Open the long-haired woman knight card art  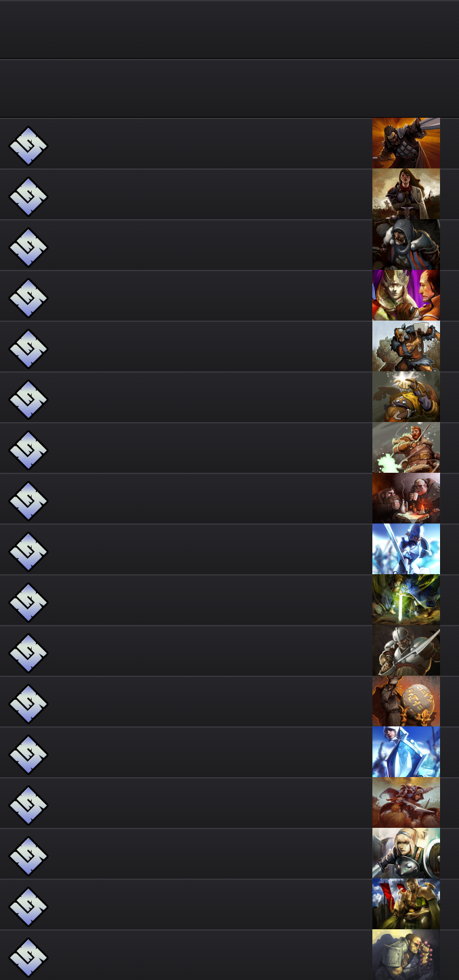[406, 194]
